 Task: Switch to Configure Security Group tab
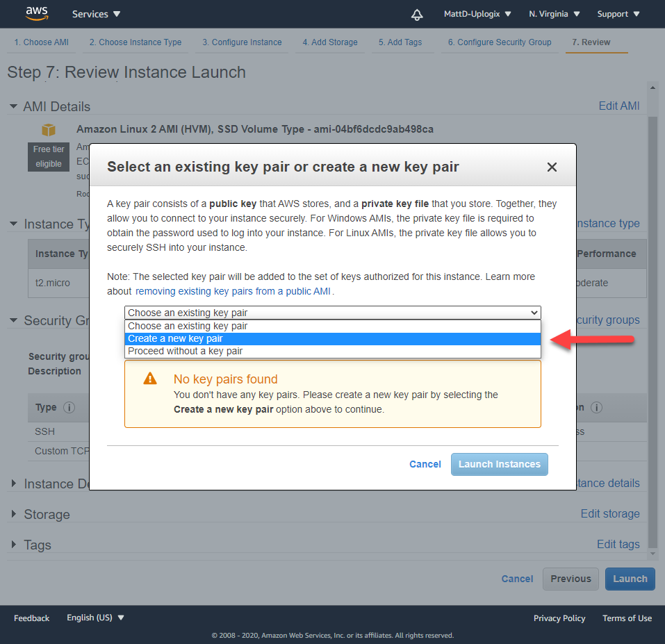(x=499, y=42)
